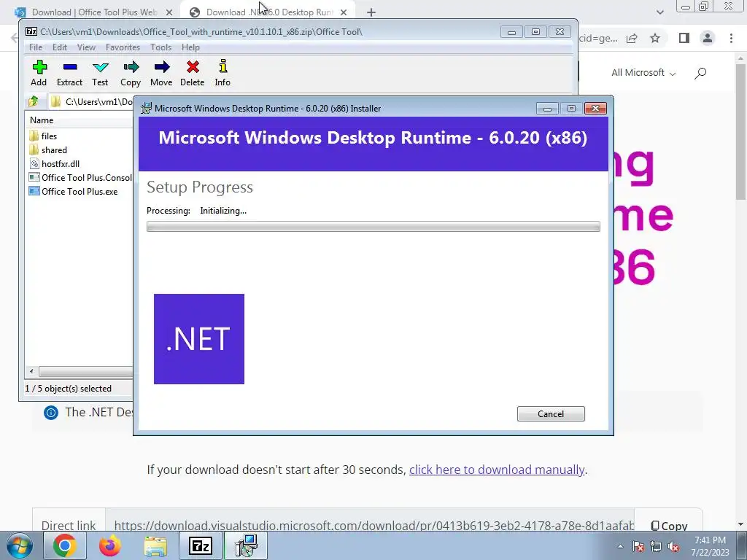The width and height of the screenshot is (747, 560).
Task: Click the search magnifier on Microsoft page
Action: pos(700,73)
